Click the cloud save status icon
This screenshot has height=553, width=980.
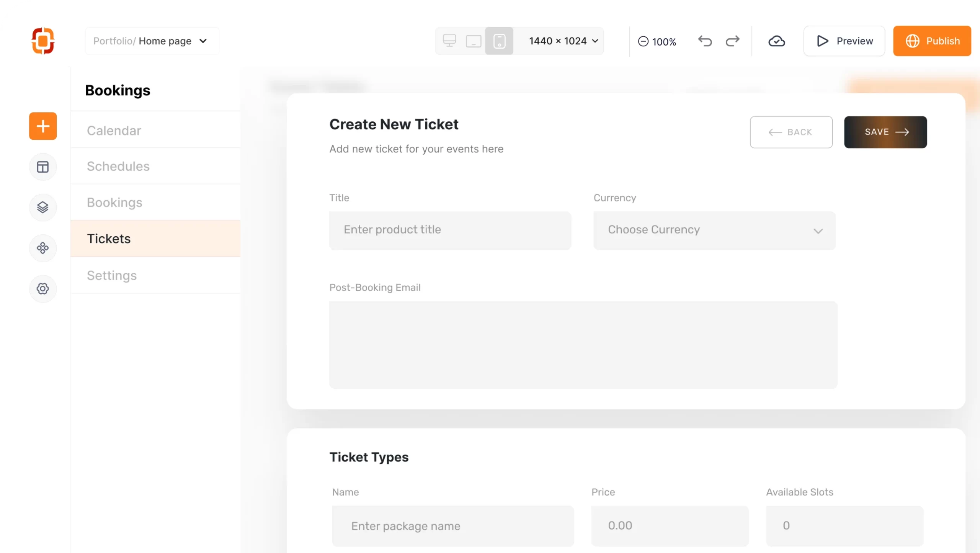click(x=777, y=41)
